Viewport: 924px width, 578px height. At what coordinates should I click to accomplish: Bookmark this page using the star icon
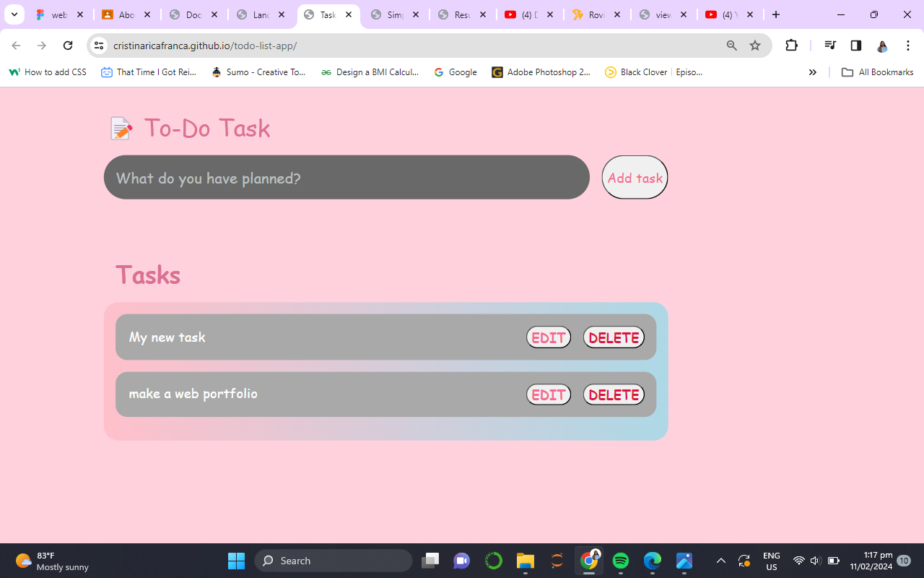(x=755, y=46)
